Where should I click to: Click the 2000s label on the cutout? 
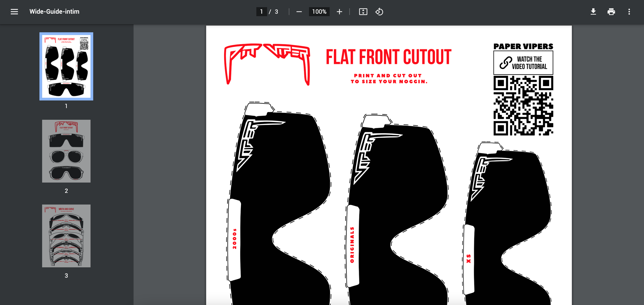coord(234,238)
